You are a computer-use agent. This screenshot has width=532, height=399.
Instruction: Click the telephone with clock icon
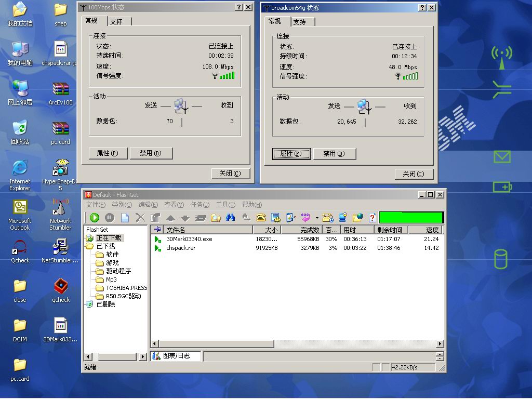[x=328, y=218]
